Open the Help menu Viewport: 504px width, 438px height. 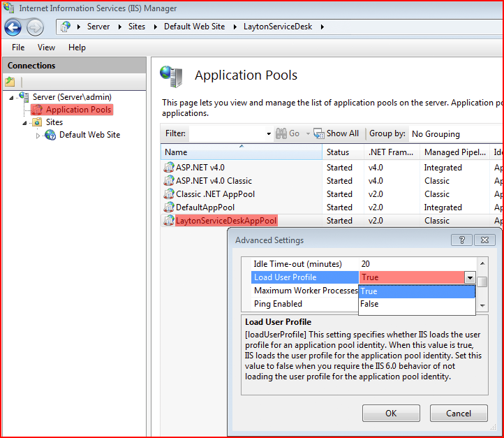(x=77, y=48)
